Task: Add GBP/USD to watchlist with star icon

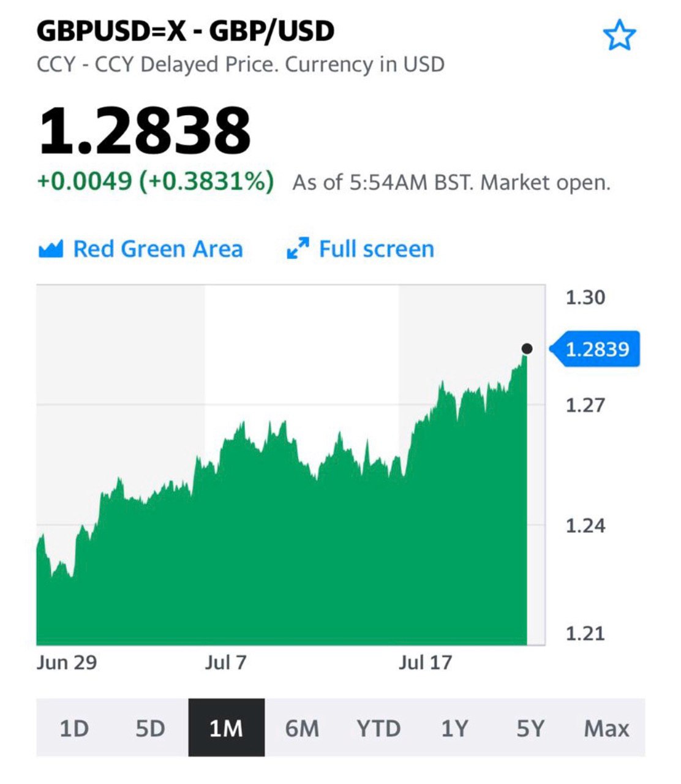Action: (620, 35)
